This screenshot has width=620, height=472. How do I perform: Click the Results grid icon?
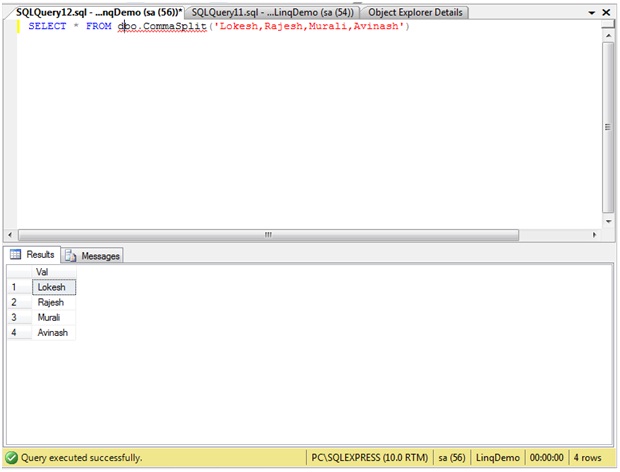coord(15,254)
